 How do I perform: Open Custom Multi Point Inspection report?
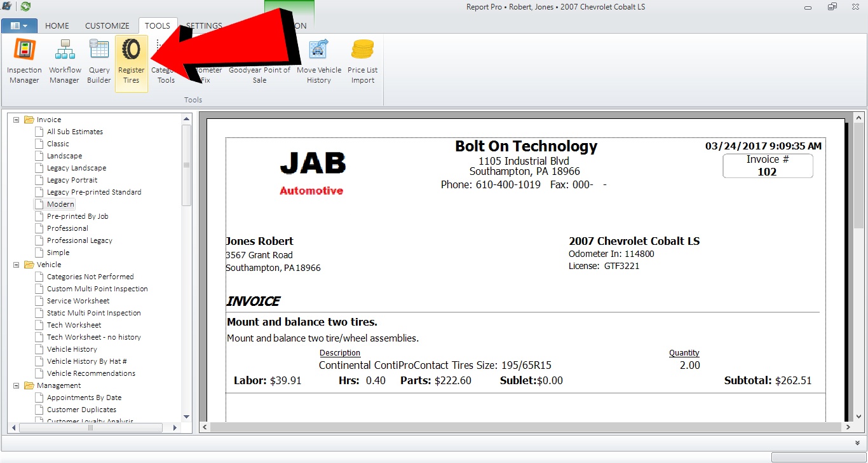pos(97,289)
